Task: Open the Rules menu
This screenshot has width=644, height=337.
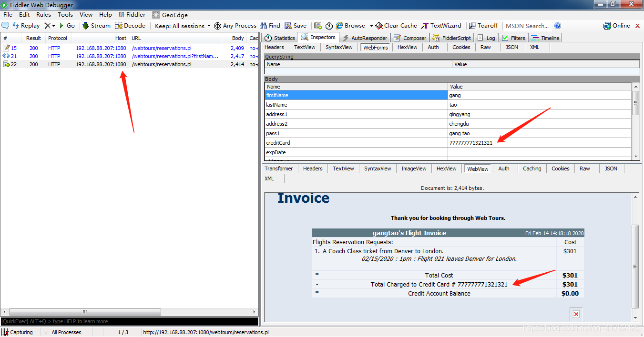Action: point(43,15)
